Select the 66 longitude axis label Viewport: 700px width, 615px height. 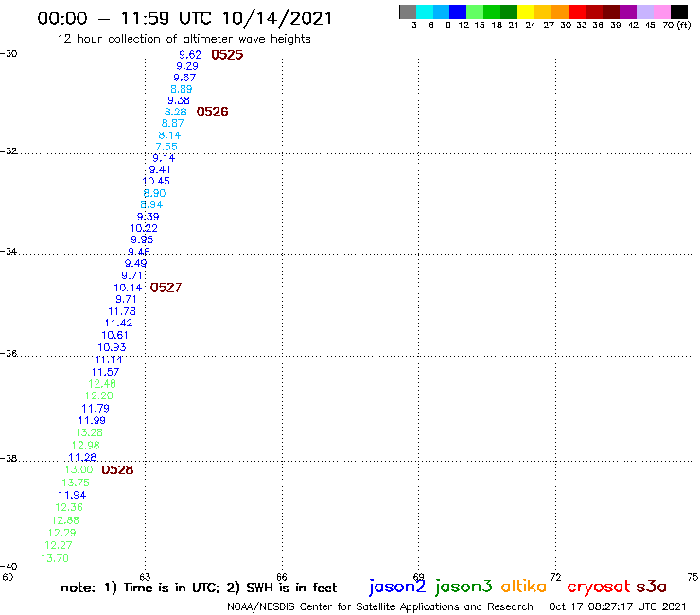tap(282, 577)
